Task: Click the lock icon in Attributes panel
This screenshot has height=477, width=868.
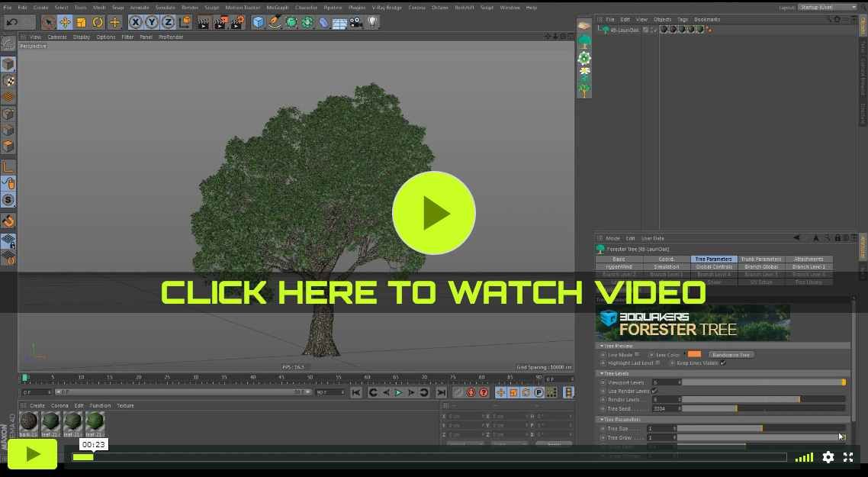Action: pos(837,238)
